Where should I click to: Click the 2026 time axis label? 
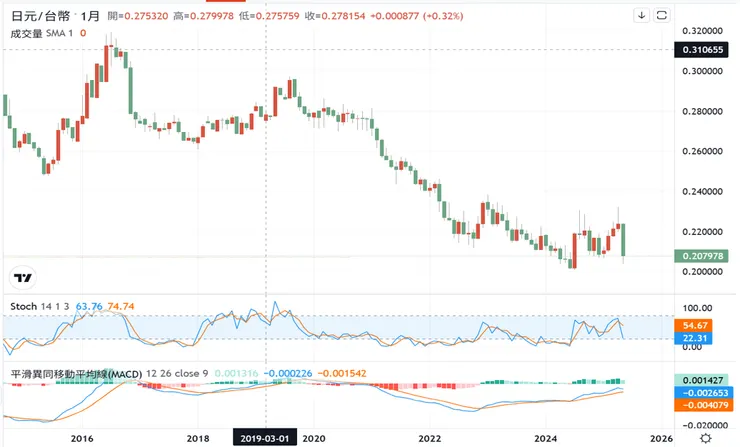[661, 439]
